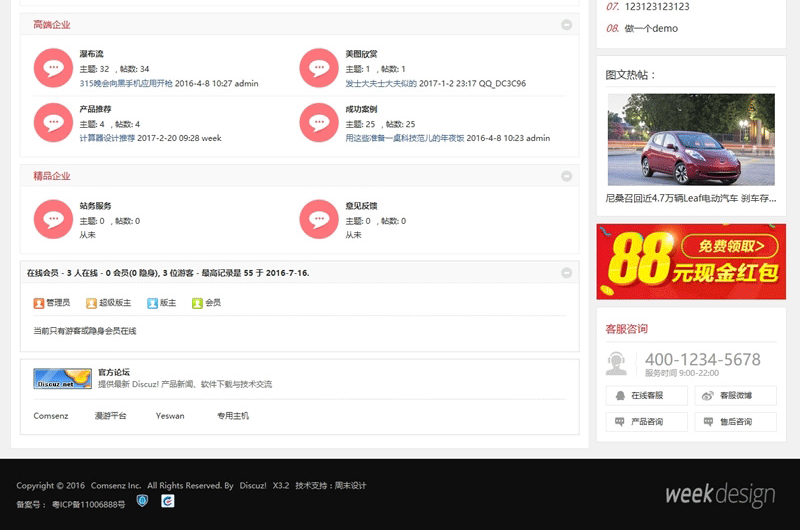800x530 pixels.
Task: Click the Weibo icon in 客服微博
Action: (708, 395)
